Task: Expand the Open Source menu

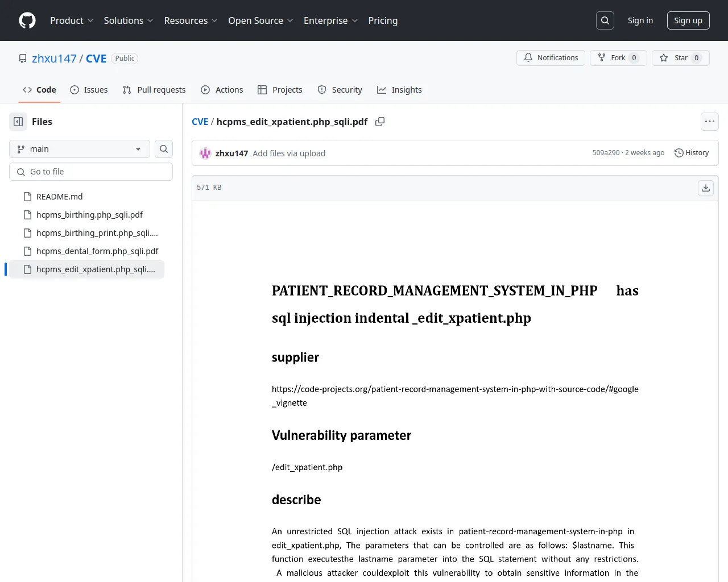Action: (x=261, y=20)
